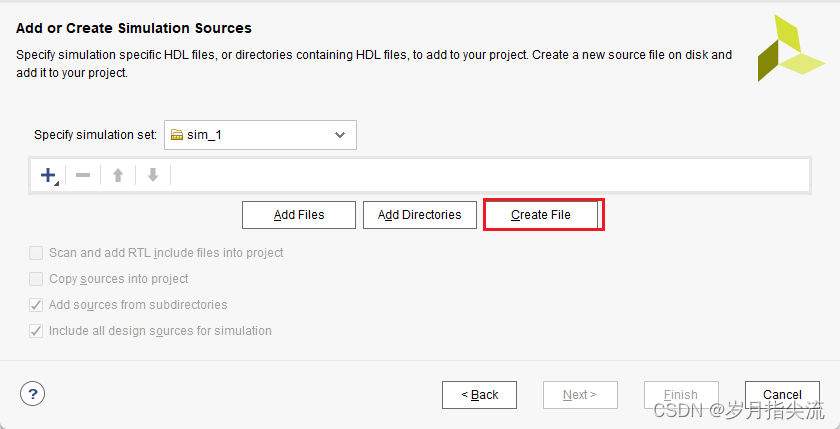Enable Copy sources into project
This screenshot has height=429, width=840.
[37, 279]
